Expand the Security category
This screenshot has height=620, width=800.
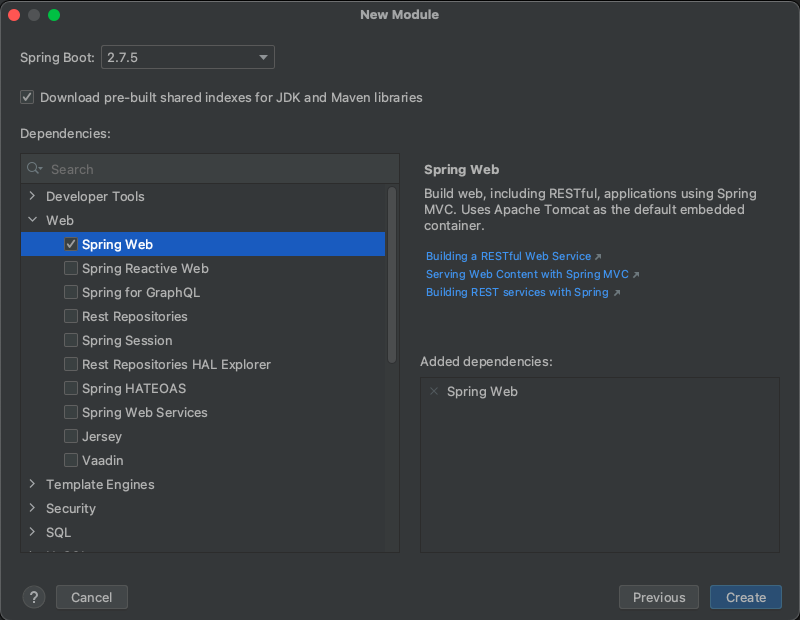[33, 508]
